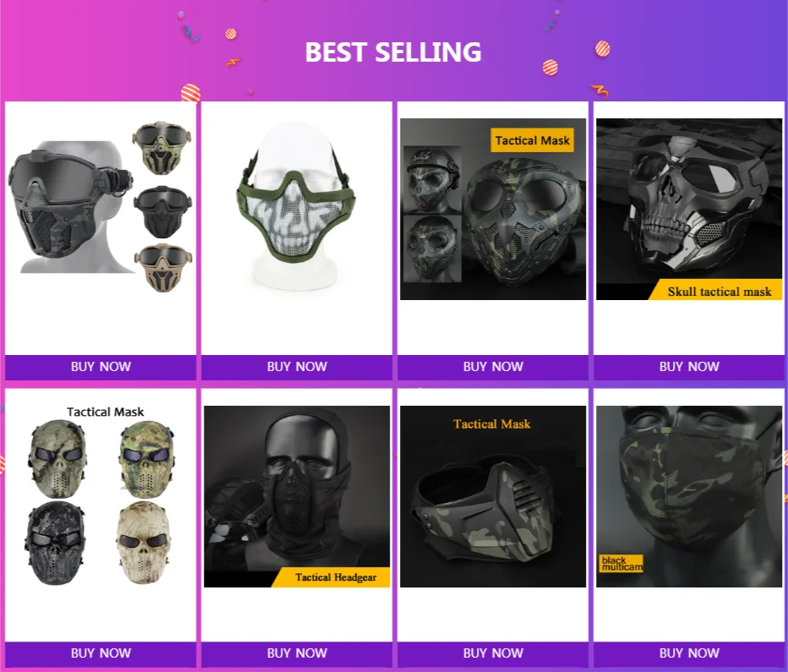This screenshot has height=672, width=788.
Task: Open the Tactical Headgear balaclava image
Action: point(297,496)
